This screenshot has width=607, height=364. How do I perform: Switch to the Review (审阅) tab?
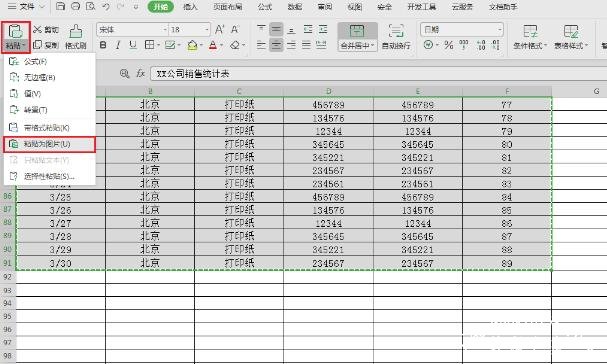(325, 7)
